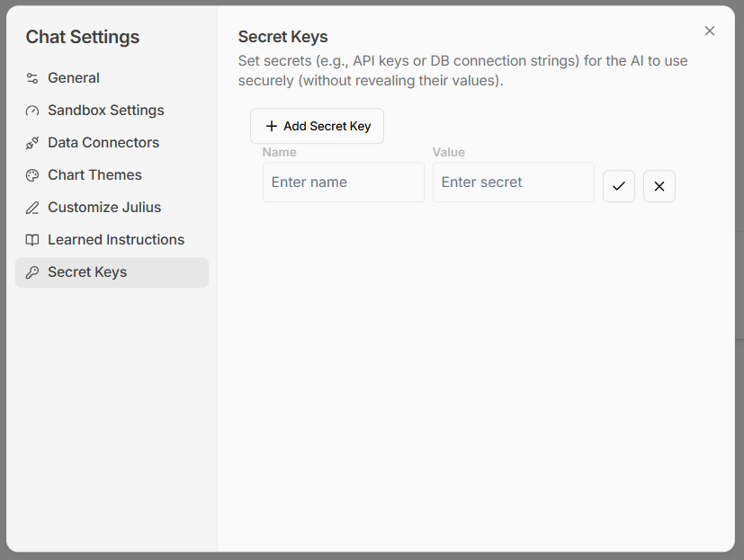
Task: Click the pencil icon beside Customize Julius
Action: (x=32, y=208)
